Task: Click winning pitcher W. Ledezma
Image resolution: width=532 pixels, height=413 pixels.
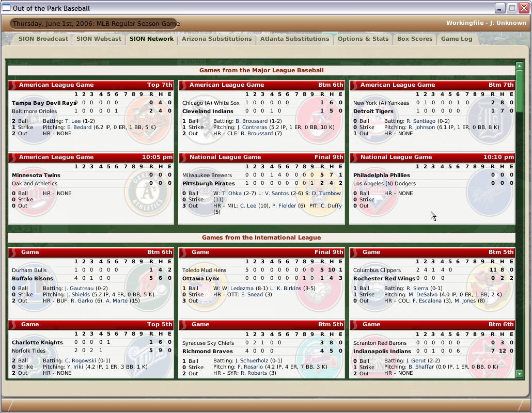Action: (238, 288)
